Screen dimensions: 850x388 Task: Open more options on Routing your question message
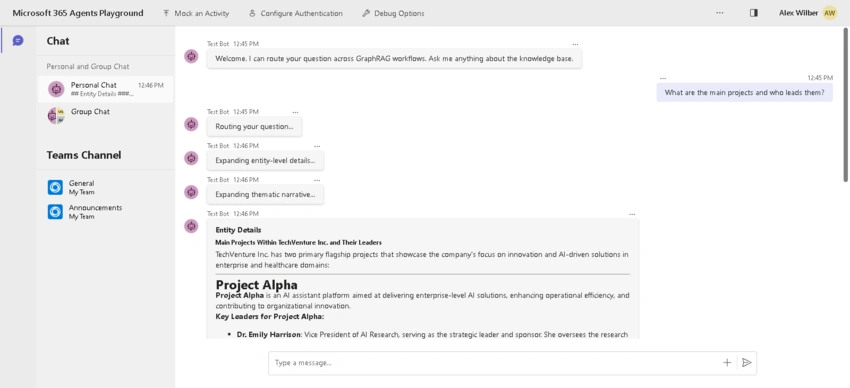295,112
